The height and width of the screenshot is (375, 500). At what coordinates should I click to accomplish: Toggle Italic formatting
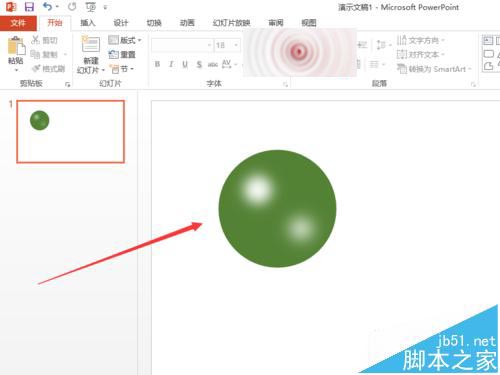(x=171, y=64)
